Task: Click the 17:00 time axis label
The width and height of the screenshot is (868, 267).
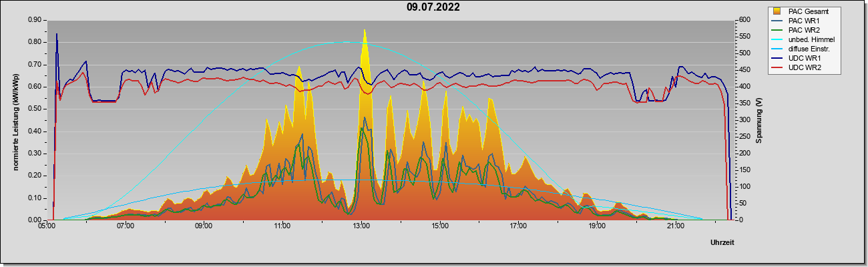Action: tap(518, 227)
